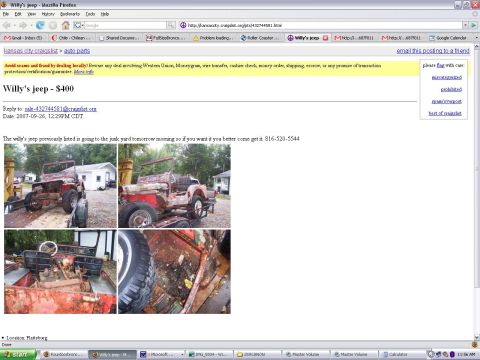Screen dimensions: 480x360
Task: Switch to the Roller Coaster tab
Action: pyautogui.click(x=262, y=38)
